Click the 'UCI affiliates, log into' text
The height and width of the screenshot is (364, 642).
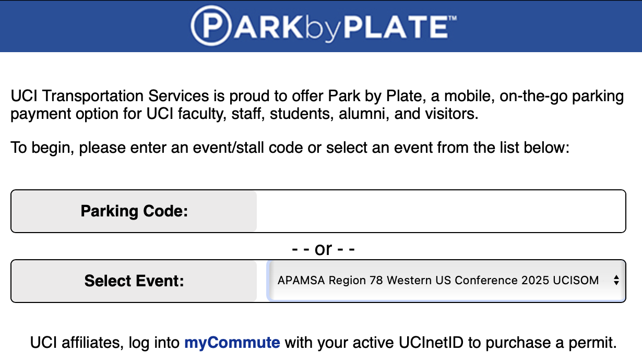point(105,343)
